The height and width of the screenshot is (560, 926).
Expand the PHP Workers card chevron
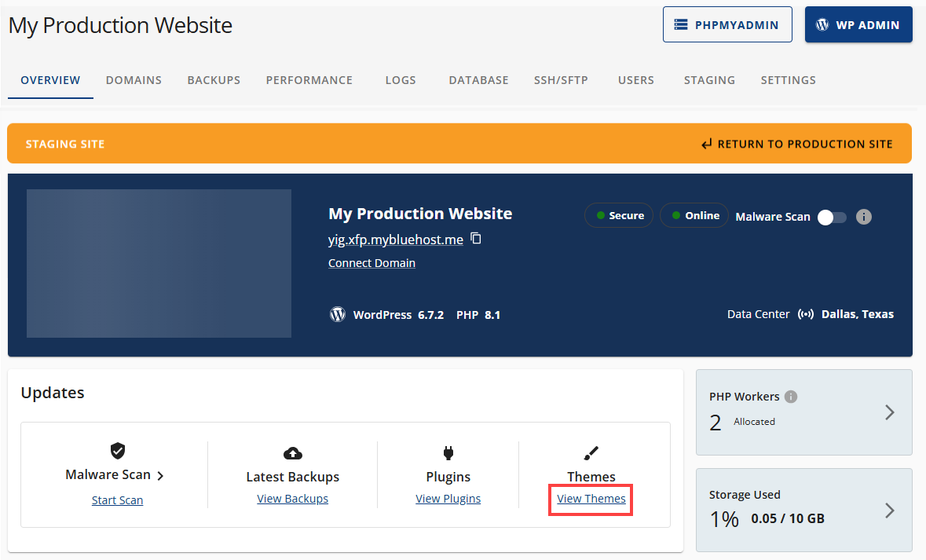point(889,412)
